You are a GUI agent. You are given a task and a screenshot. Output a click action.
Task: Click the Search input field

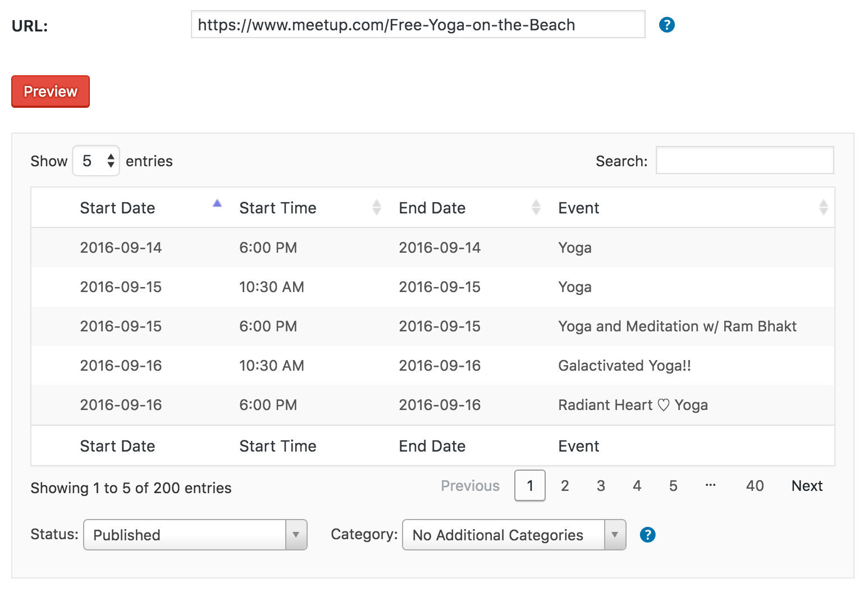point(744,160)
